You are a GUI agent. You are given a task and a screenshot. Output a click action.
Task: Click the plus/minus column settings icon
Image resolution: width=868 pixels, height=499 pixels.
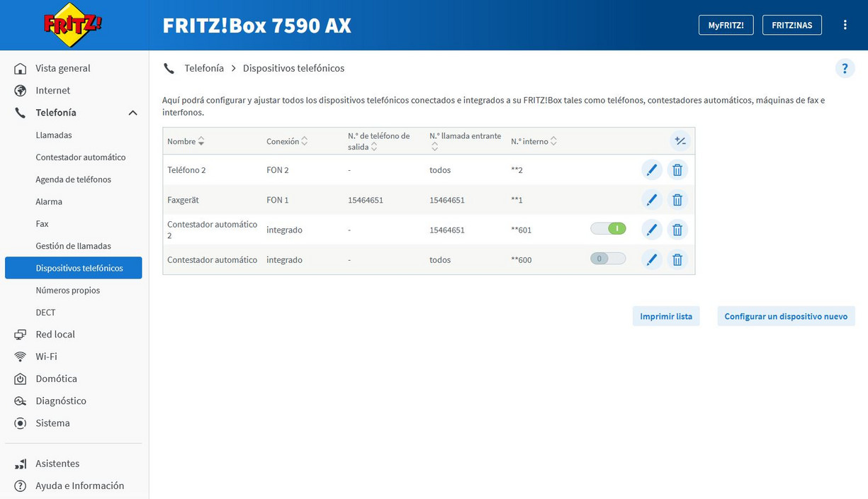680,141
